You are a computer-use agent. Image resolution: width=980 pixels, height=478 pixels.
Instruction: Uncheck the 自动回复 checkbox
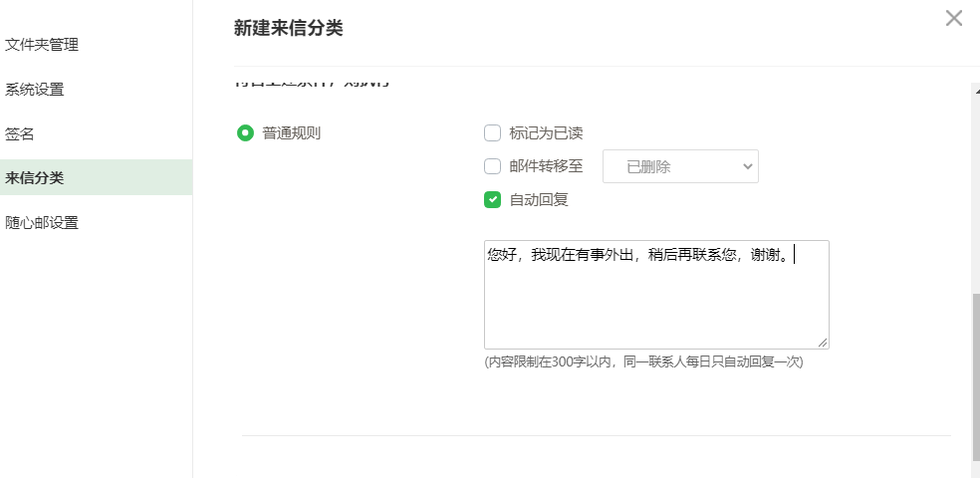click(x=492, y=199)
